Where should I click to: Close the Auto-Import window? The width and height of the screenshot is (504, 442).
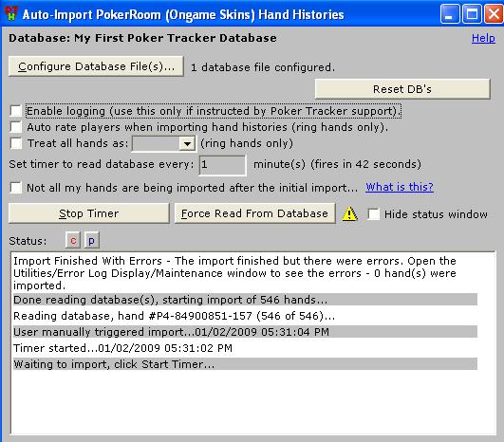(x=494, y=14)
